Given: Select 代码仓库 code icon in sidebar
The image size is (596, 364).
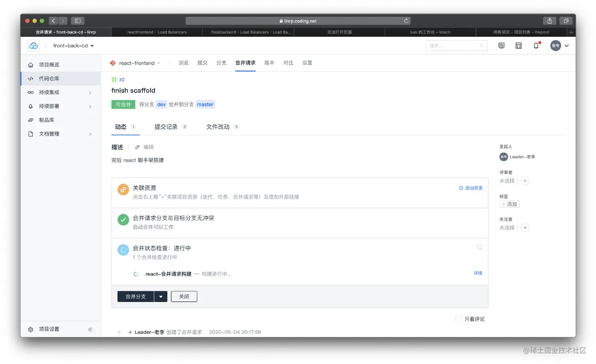Looking at the screenshot, I should click(x=31, y=79).
